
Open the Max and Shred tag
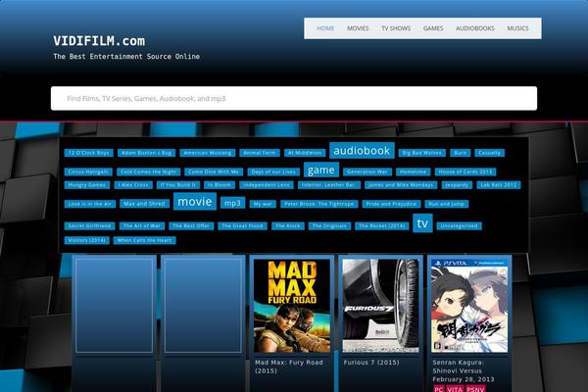[x=144, y=204]
